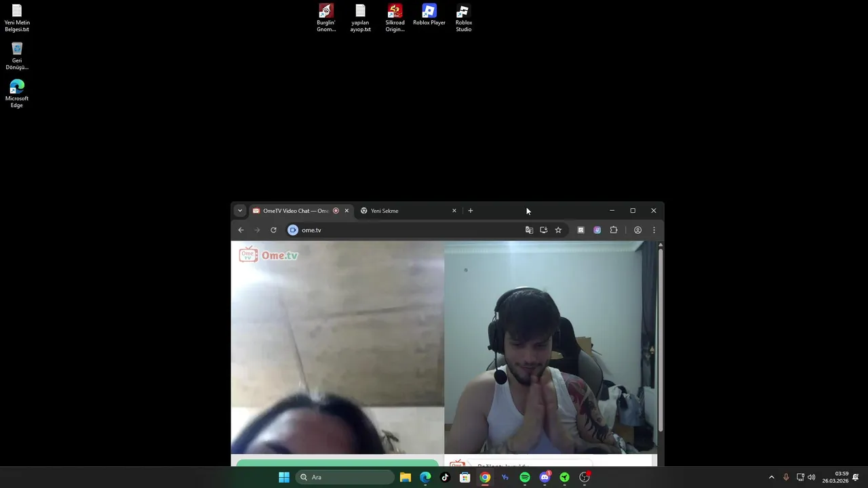The width and height of the screenshot is (868, 488).
Task: Show hidden system tray icons
Action: click(771, 477)
